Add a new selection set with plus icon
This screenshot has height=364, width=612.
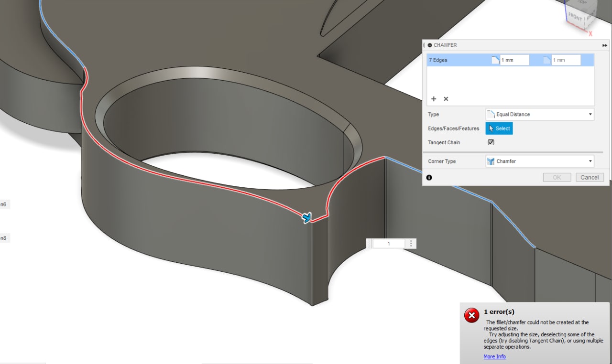[x=434, y=99]
